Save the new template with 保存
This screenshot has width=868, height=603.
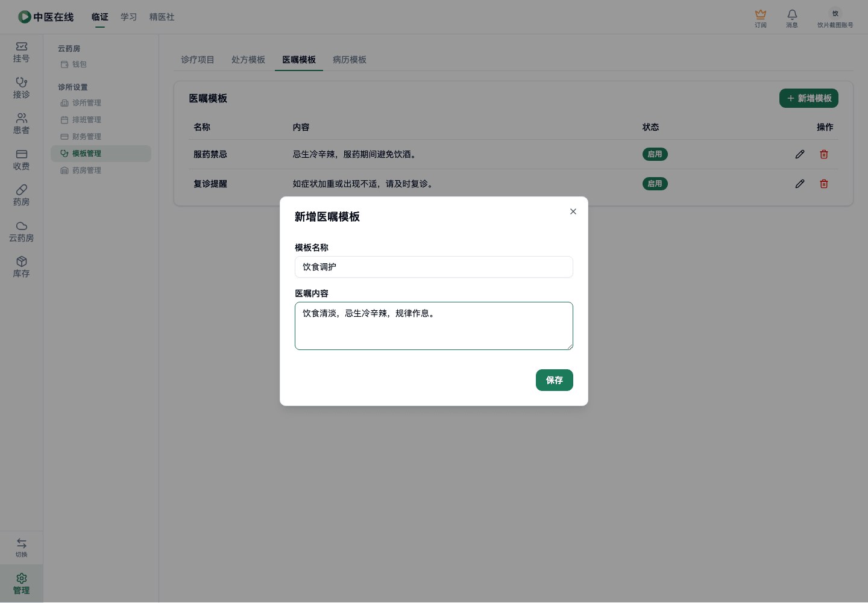click(x=555, y=380)
